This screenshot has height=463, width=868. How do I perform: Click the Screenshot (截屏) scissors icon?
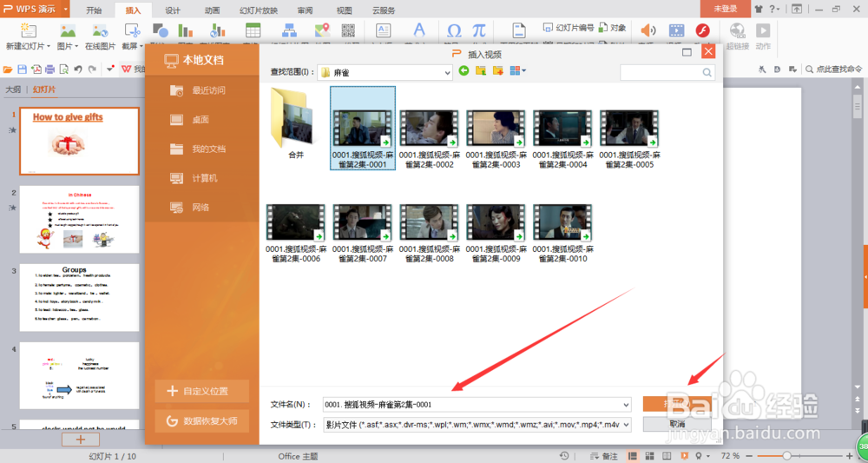point(132,30)
